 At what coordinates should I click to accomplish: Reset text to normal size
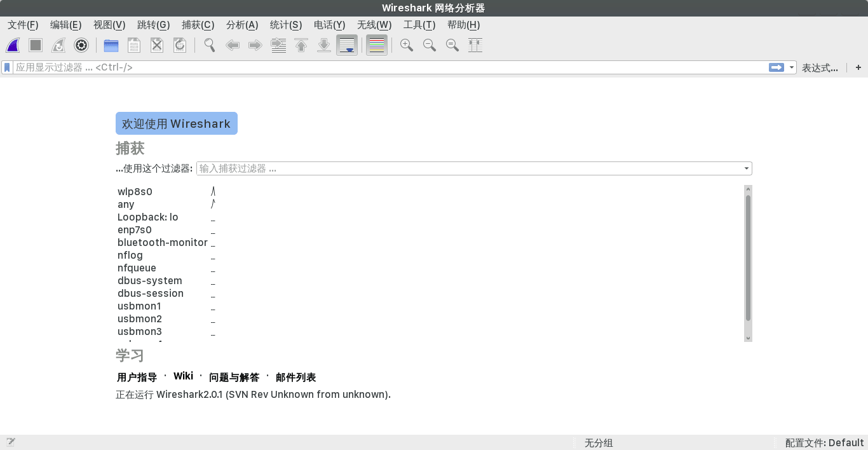(x=452, y=45)
